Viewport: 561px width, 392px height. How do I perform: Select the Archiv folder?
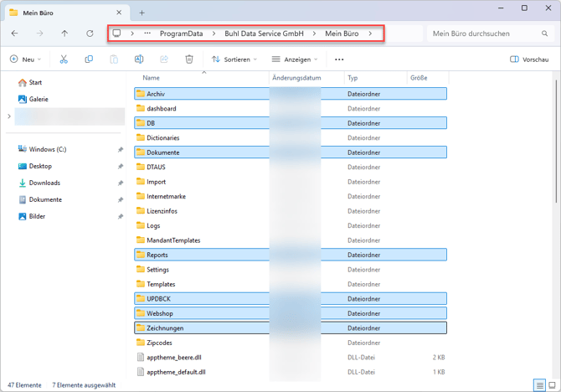[291, 94]
